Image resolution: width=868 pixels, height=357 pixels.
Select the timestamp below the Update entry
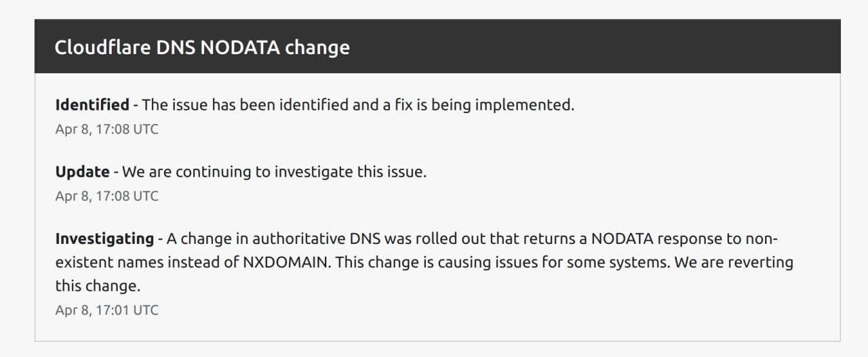tap(106, 196)
